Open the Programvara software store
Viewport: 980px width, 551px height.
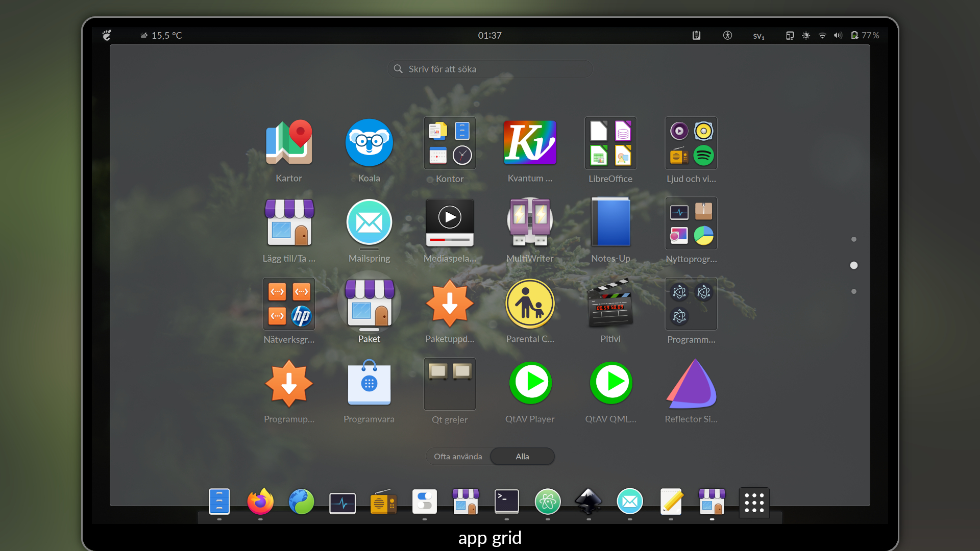[x=369, y=384]
